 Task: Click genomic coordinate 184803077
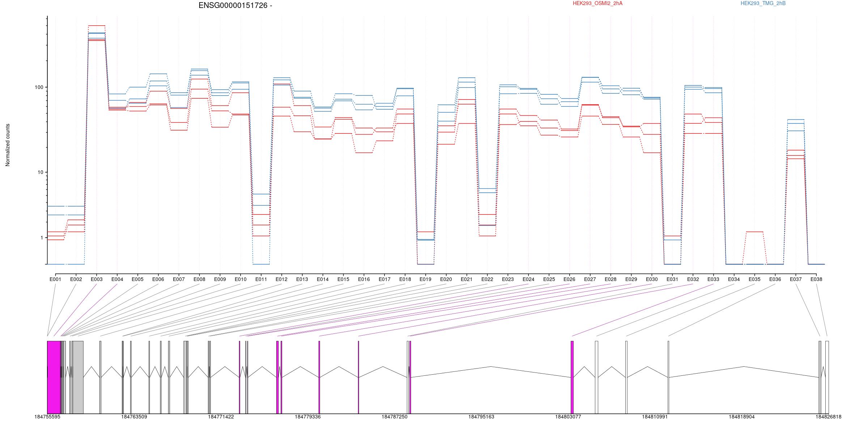click(x=568, y=417)
